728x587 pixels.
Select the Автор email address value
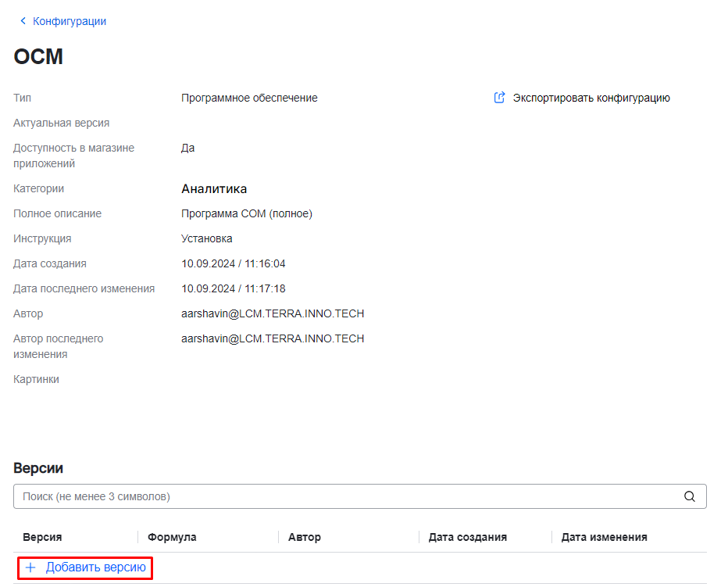273,313
